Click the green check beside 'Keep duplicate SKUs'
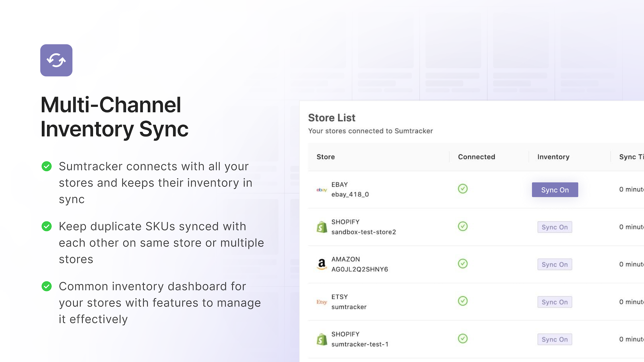The height and width of the screenshot is (362, 644). 47,226
